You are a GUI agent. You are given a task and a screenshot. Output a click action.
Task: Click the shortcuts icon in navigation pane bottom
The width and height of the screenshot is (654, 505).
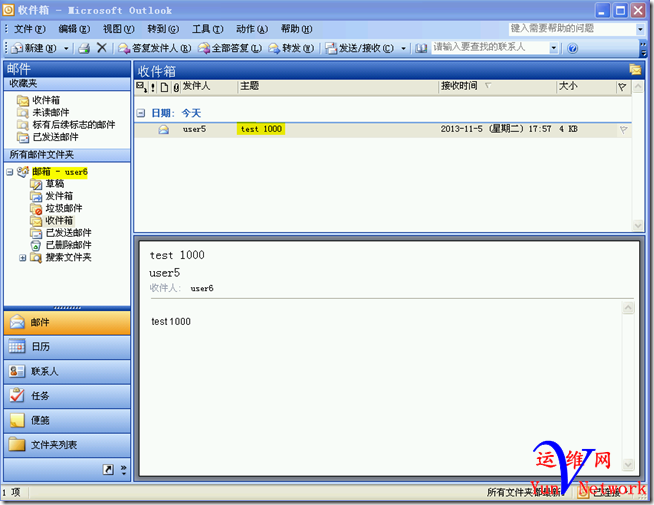click(108, 470)
